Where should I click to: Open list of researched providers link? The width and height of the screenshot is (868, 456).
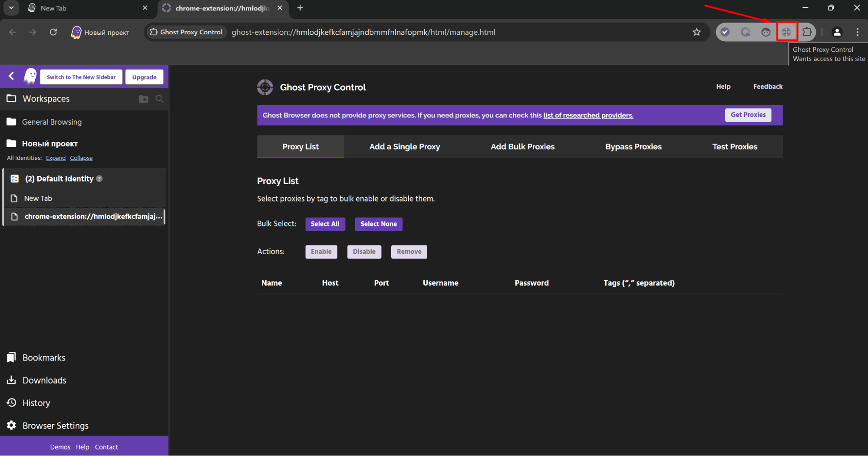point(588,116)
